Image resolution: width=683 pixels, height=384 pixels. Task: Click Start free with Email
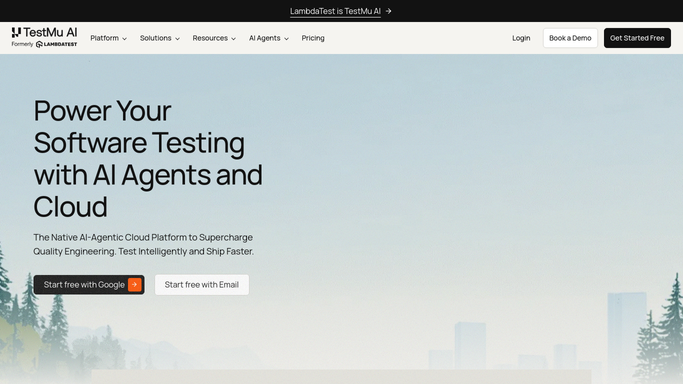202,284
